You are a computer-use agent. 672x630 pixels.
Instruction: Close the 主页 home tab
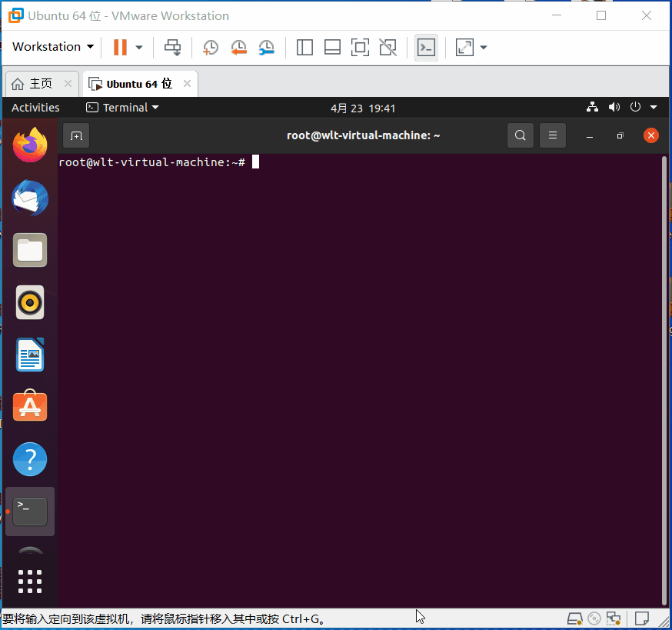pos(68,83)
